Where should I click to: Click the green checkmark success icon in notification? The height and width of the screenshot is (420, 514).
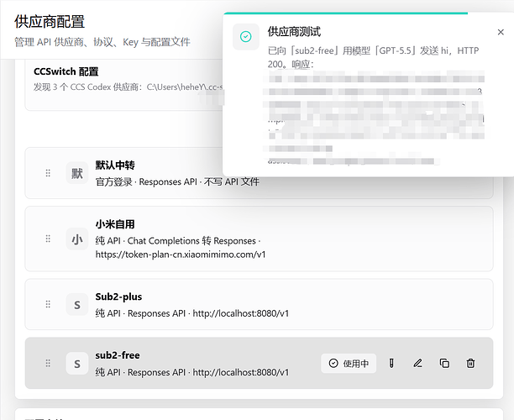click(246, 36)
